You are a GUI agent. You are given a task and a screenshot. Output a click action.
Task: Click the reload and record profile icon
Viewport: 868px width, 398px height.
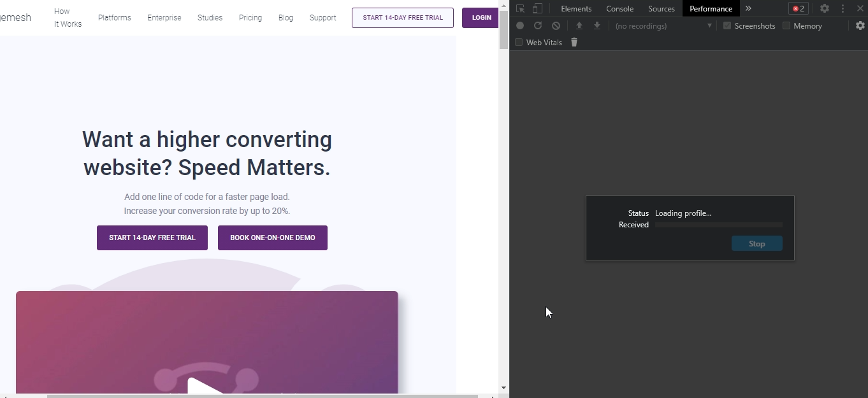(538, 25)
